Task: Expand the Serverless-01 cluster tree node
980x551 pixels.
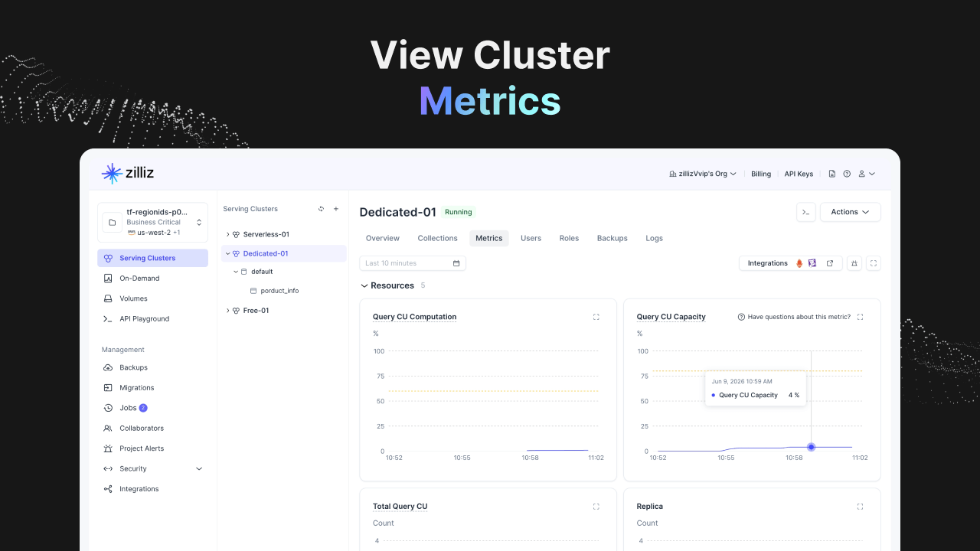Action: pos(227,234)
